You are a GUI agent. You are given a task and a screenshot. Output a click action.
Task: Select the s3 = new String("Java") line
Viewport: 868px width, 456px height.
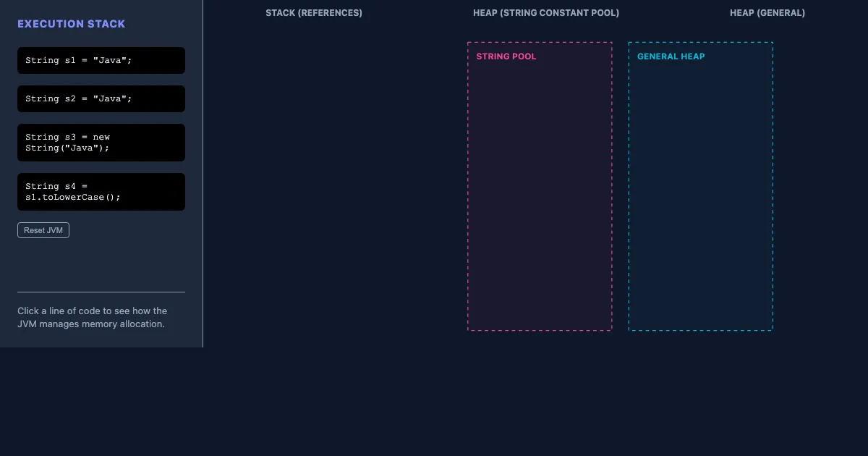pyautogui.click(x=101, y=143)
